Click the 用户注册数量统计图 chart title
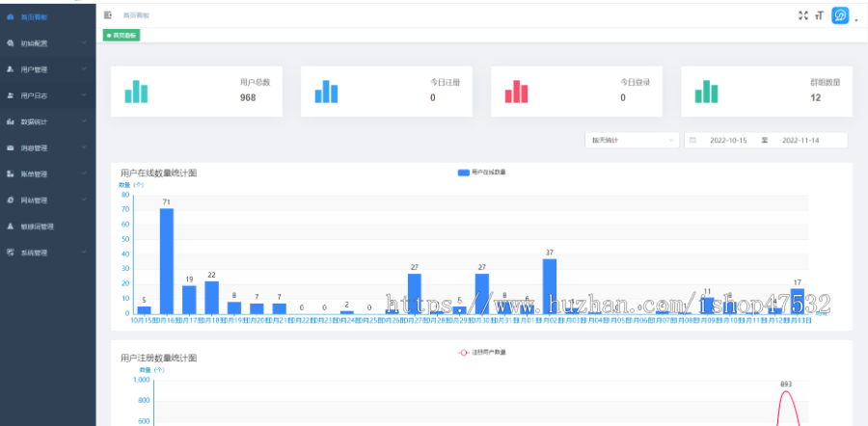The height and width of the screenshot is (426, 868). [158, 358]
